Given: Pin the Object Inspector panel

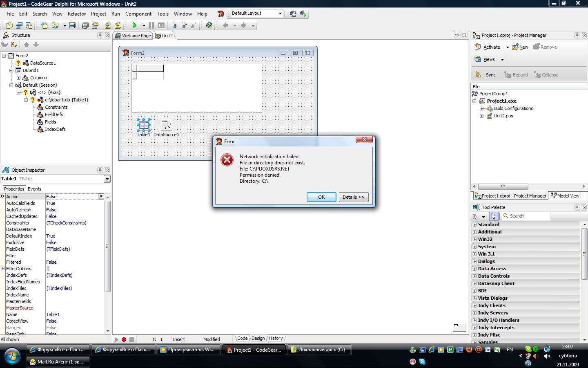Looking at the screenshot, I should (100, 170).
